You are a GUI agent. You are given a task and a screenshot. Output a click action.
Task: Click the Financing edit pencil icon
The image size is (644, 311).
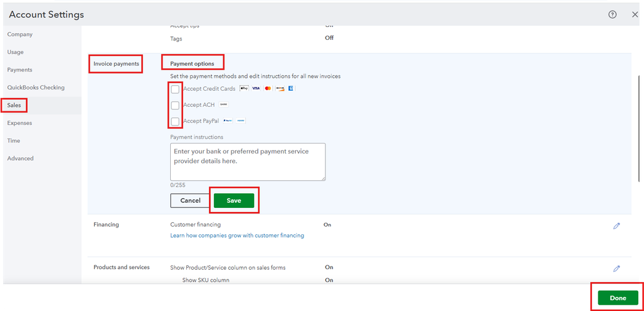(616, 226)
